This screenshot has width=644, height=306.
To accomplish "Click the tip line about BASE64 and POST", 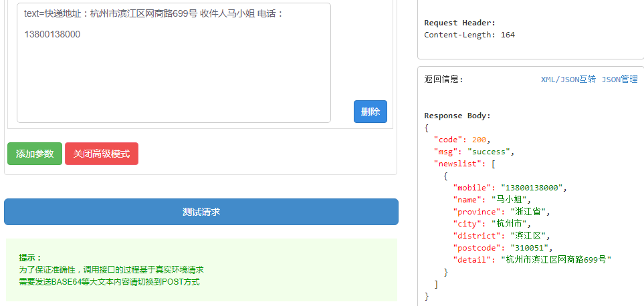I will (109, 282).
